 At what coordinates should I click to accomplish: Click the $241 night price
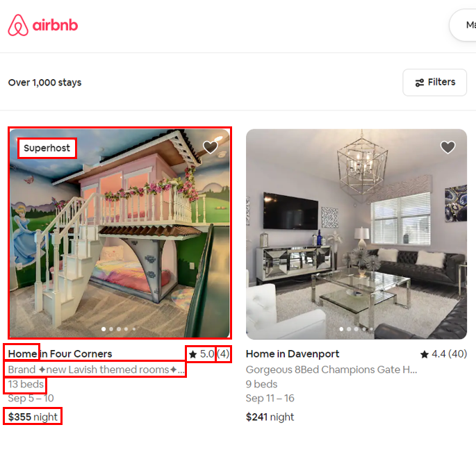tap(270, 417)
